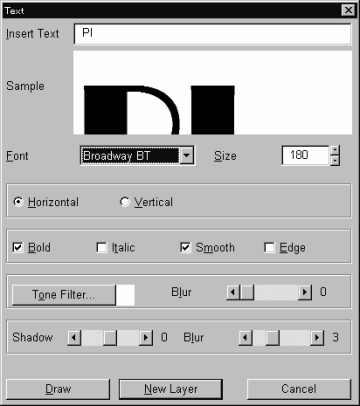The width and height of the screenshot is (360, 406).
Task: Select the Horizontal radio button
Action: [x=18, y=202]
